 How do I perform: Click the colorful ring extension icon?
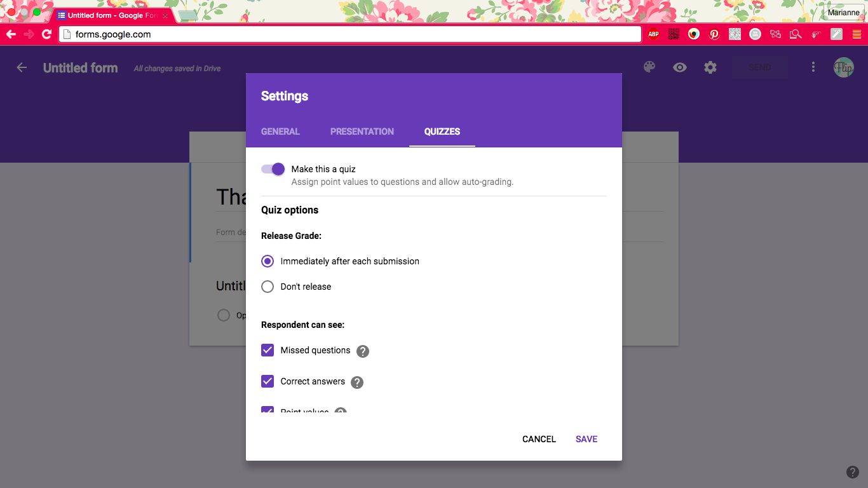(x=694, y=34)
